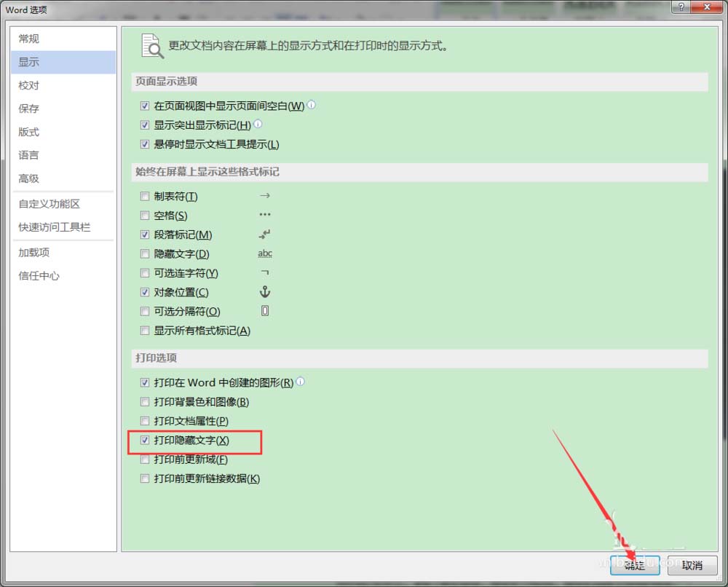Go to the 加载项 page

click(x=63, y=253)
